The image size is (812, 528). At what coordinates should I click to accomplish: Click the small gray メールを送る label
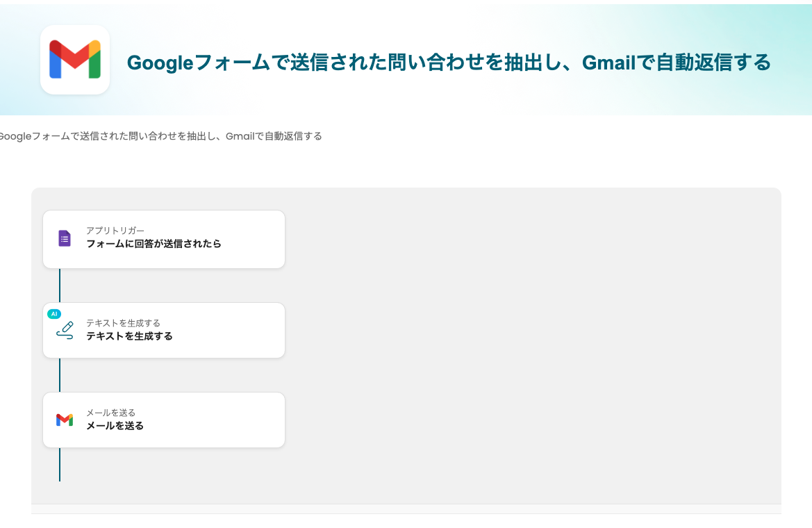[110, 413]
